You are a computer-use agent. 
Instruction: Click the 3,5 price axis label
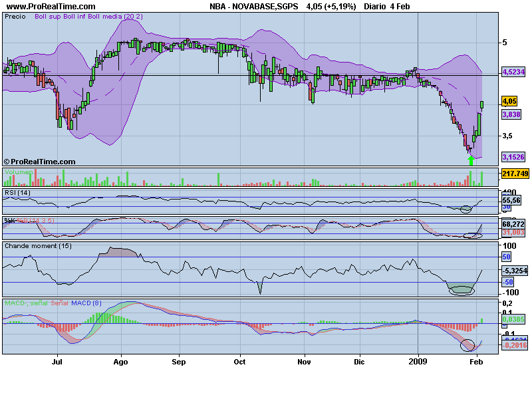point(507,136)
